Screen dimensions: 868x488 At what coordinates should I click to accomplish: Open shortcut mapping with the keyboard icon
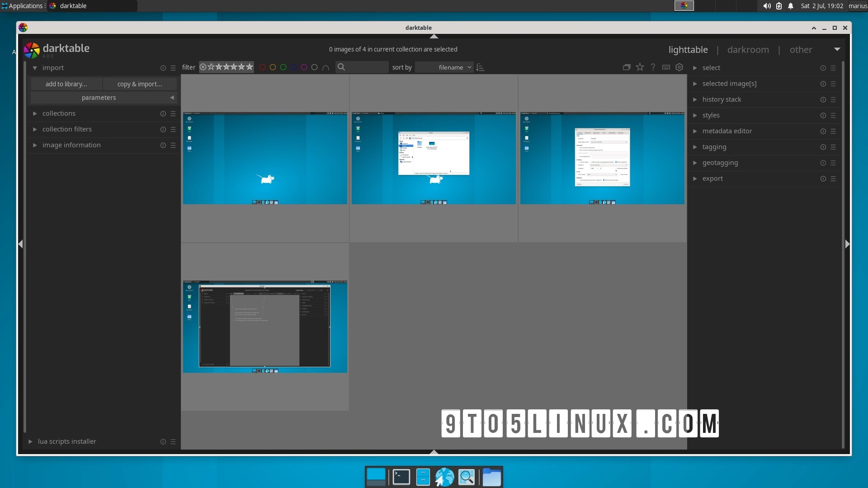tap(666, 67)
